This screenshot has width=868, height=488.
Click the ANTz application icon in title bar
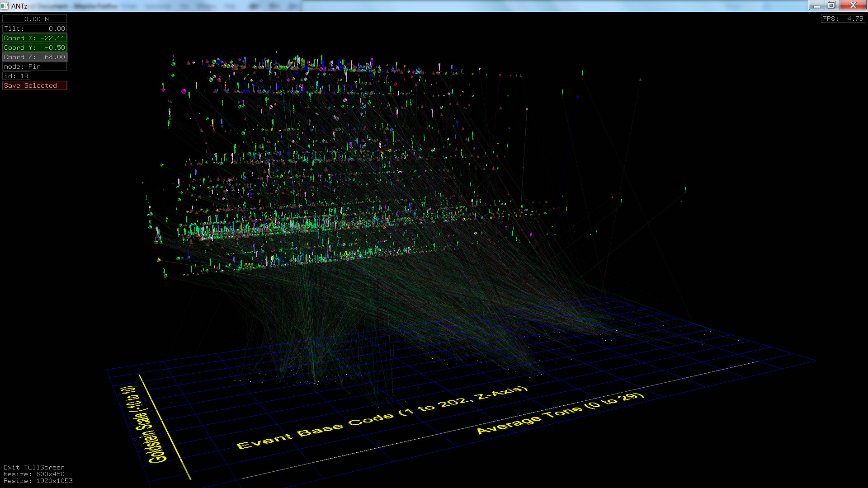pyautogui.click(x=5, y=6)
